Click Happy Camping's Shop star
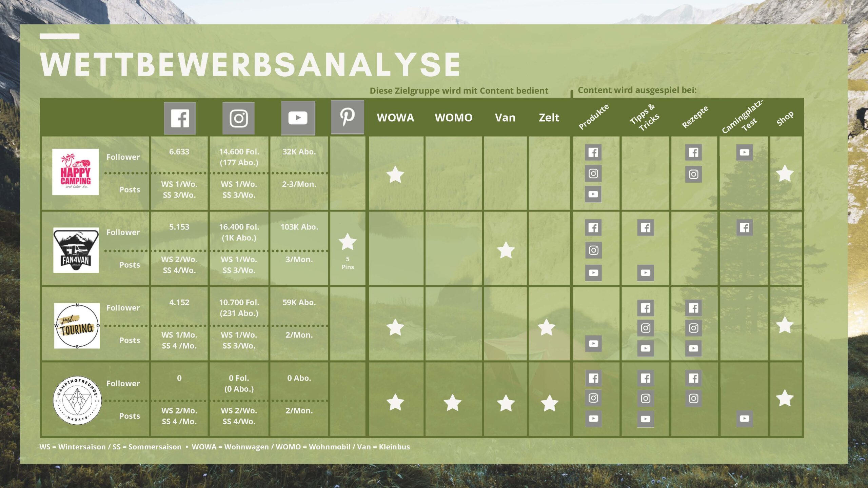868x488 pixels. [785, 174]
